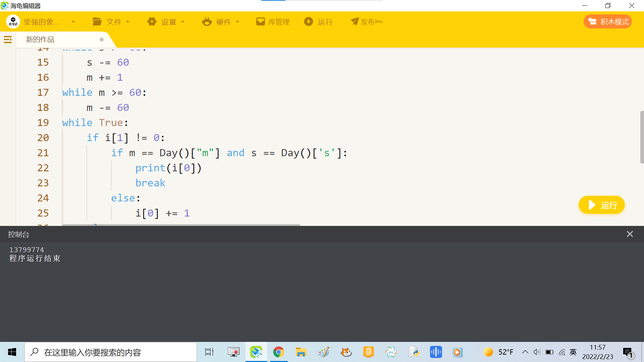Open the 设置 settings menu
644x362 pixels.
click(x=166, y=22)
